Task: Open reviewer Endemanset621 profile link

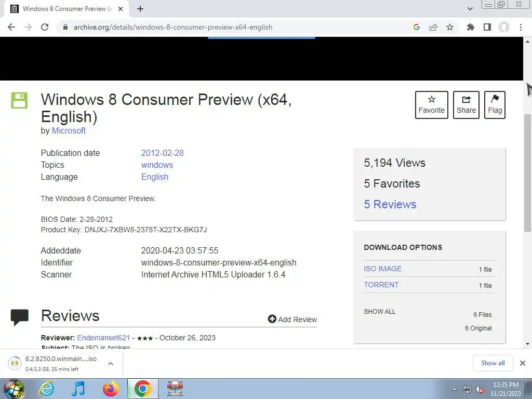Action: tap(103, 338)
